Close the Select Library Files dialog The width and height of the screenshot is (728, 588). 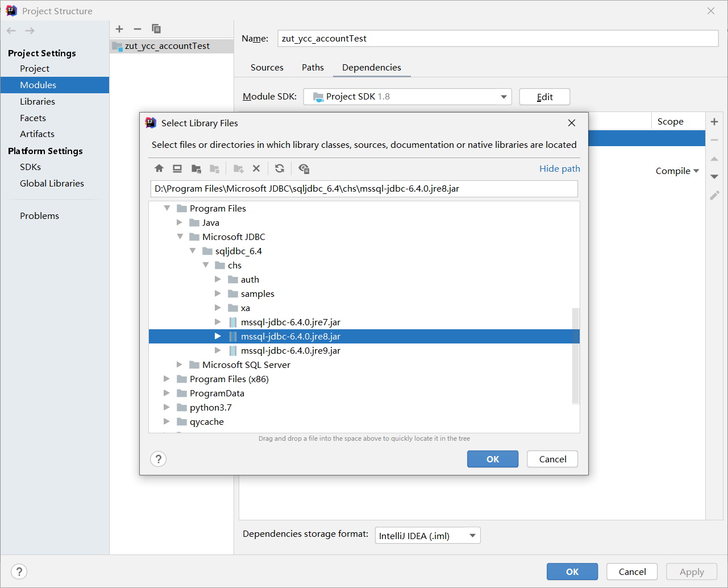[x=572, y=123]
